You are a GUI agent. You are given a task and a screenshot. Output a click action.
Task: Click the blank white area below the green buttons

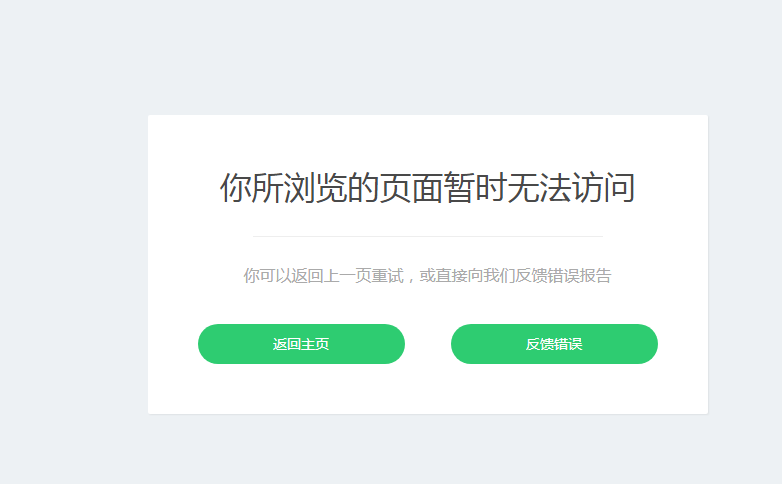427,389
